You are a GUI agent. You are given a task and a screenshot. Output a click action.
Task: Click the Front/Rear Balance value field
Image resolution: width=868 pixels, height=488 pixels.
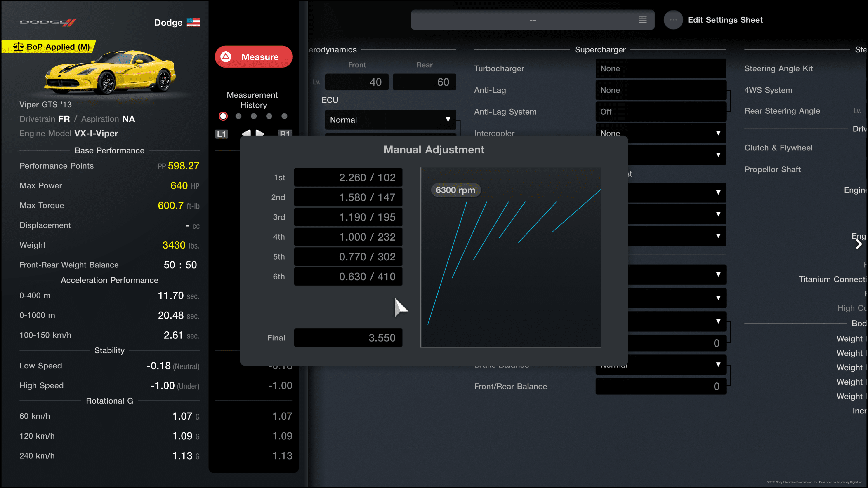661,386
